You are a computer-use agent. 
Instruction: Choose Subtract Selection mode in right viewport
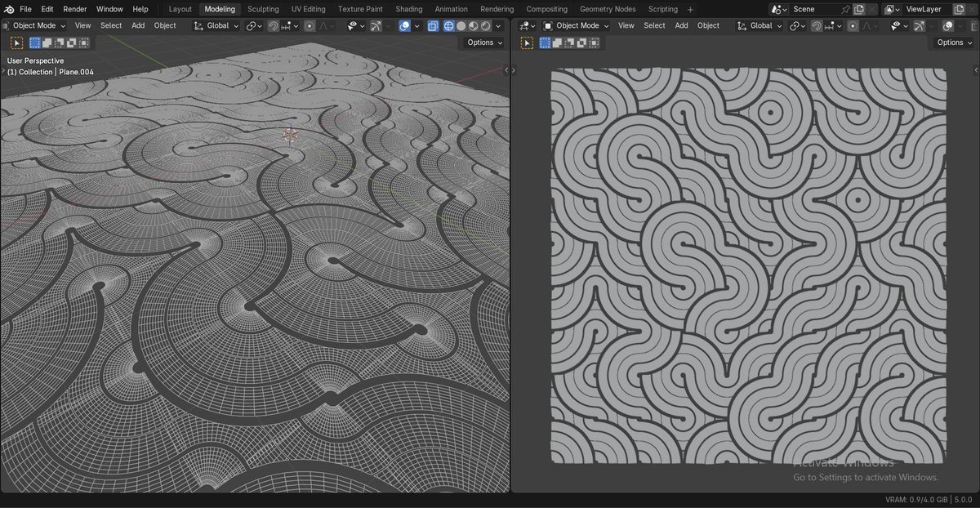point(569,42)
